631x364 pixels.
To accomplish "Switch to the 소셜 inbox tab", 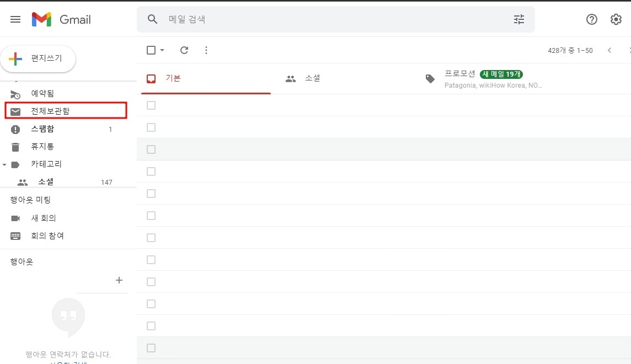I will tap(312, 78).
